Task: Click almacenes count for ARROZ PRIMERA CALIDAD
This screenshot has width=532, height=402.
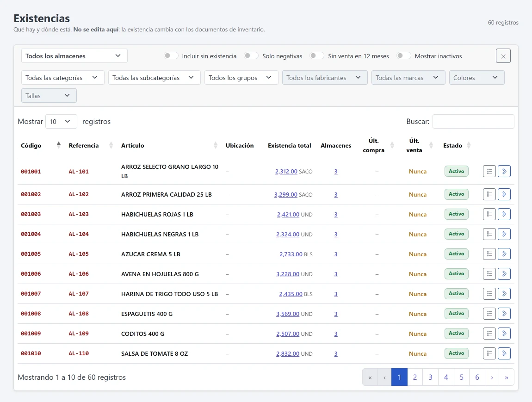Action: click(336, 195)
